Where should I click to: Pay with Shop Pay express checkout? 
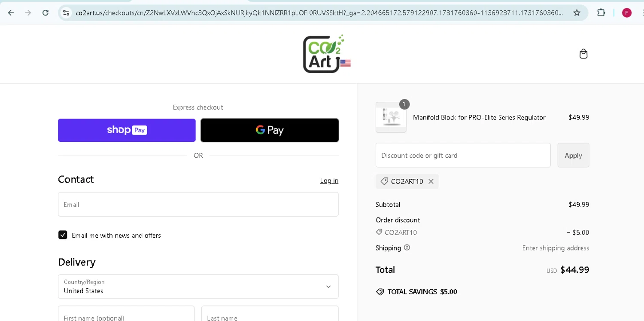click(x=127, y=130)
